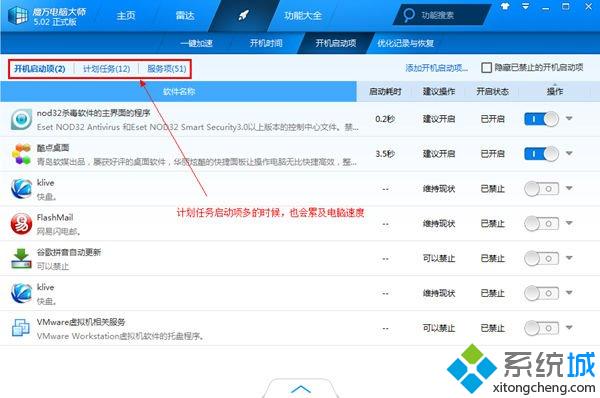Image resolution: width=600 pixels, height=398 pixels.
Task: Expand options arrow for FlashMail row
Action: [569, 223]
